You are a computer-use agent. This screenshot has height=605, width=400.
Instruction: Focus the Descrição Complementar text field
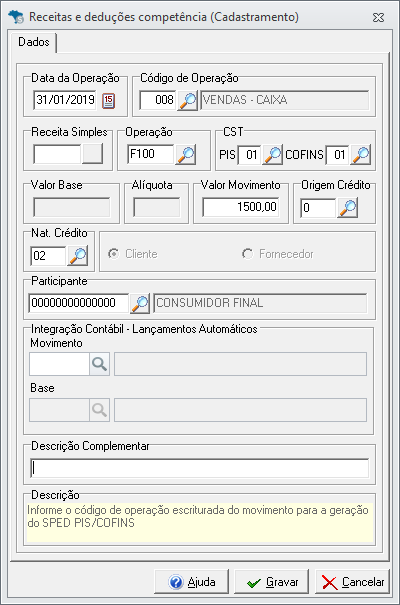pos(199,468)
